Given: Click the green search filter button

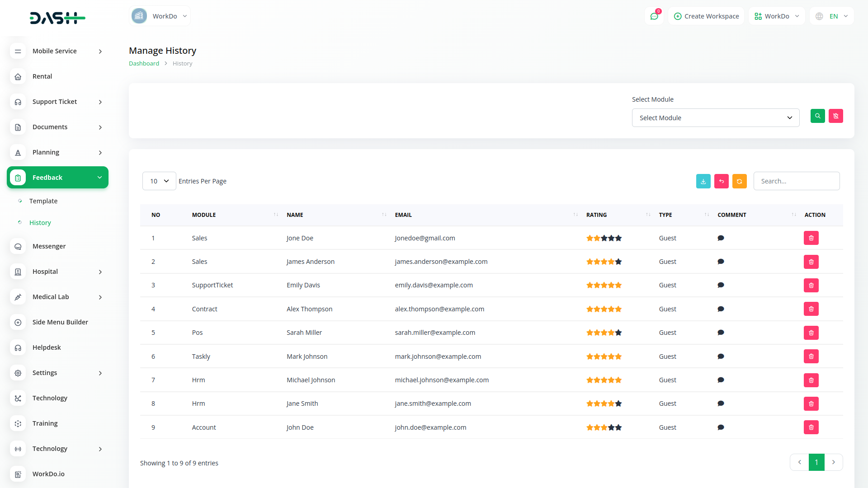Looking at the screenshot, I should point(817,116).
